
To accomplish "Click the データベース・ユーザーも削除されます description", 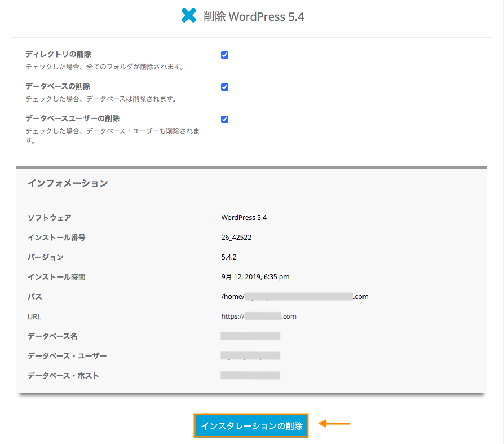I will point(113,135).
